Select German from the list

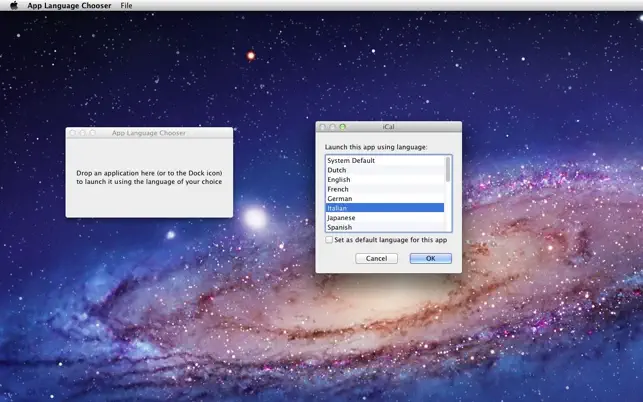tap(385, 199)
